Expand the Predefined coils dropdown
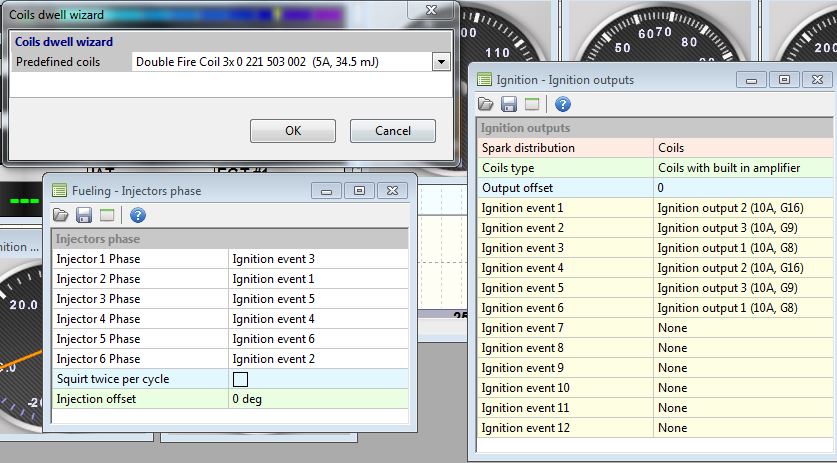The height and width of the screenshot is (463, 837). pos(440,62)
